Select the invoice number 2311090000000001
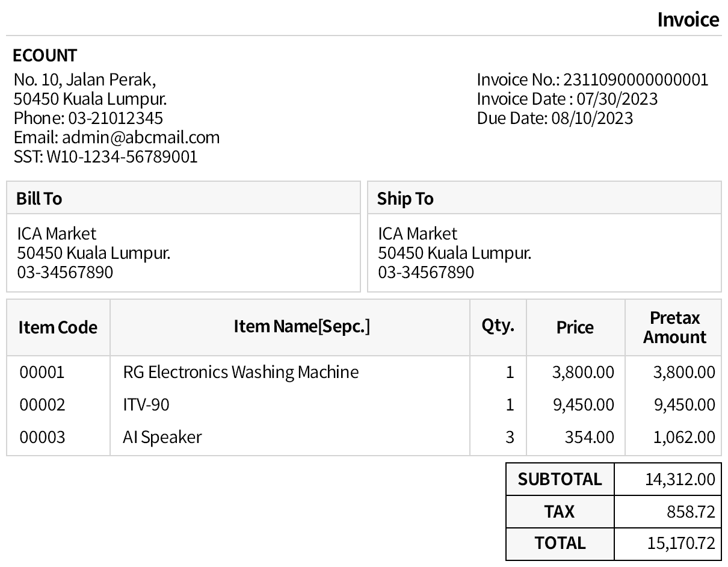 click(x=635, y=79)
